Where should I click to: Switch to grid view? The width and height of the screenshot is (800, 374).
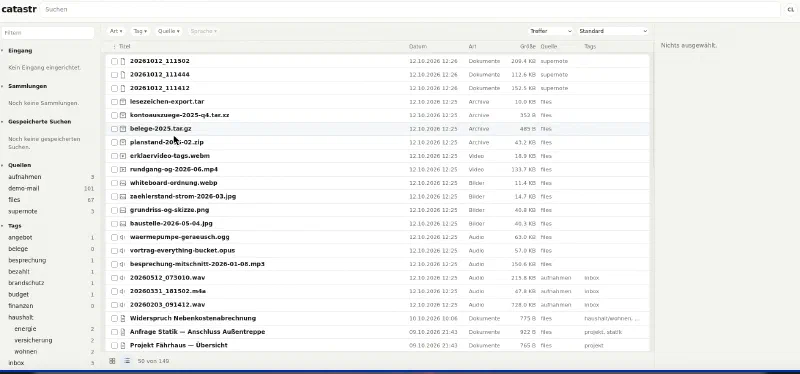coord(112,361)
